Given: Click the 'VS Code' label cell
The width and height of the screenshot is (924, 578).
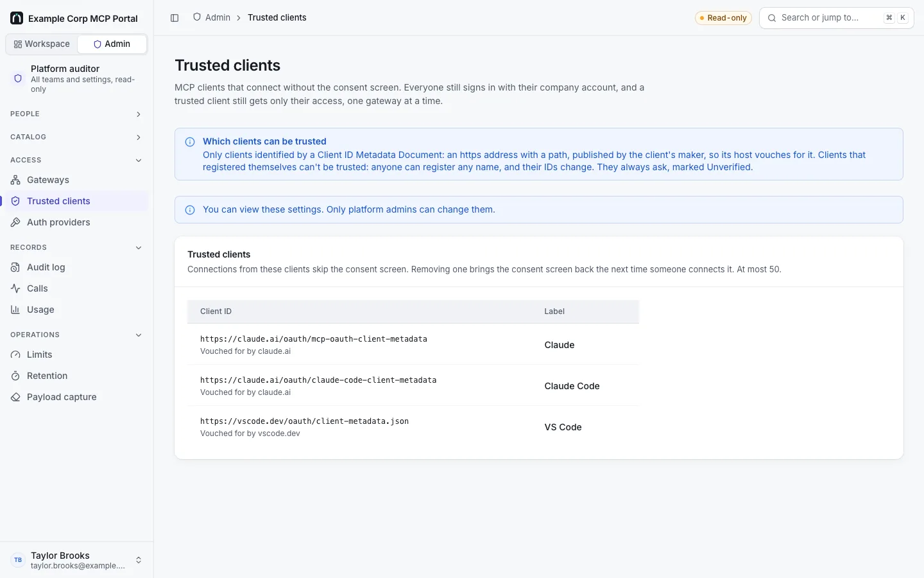Looking at the screenshot, I should 563,427.
